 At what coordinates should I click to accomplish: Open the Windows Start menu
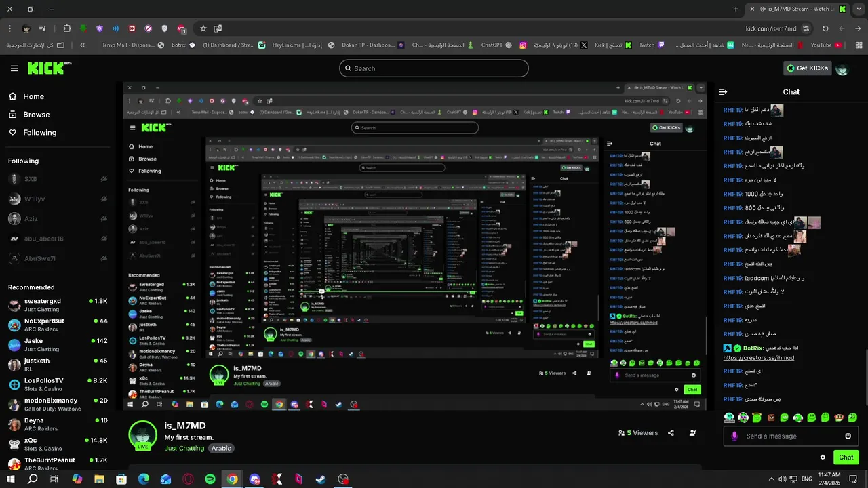tap(12, 479)
